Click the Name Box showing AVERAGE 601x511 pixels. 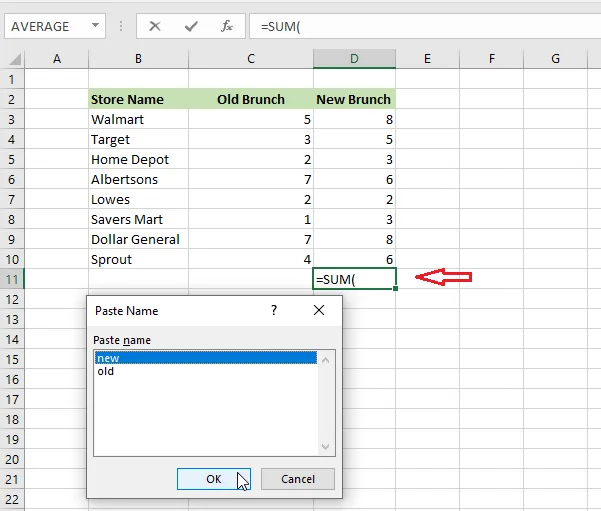coord(55,26)
